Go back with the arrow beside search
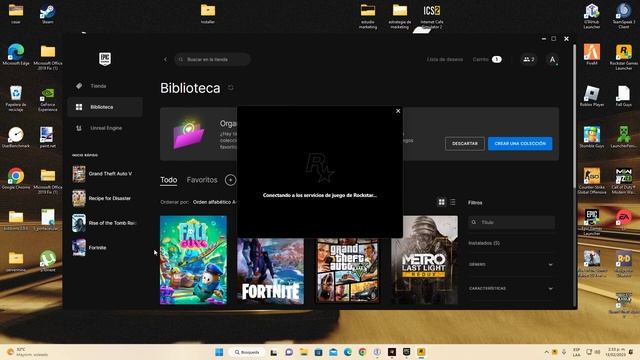Image resolution: width=640 pixels, height=360 pixels. 165,60
